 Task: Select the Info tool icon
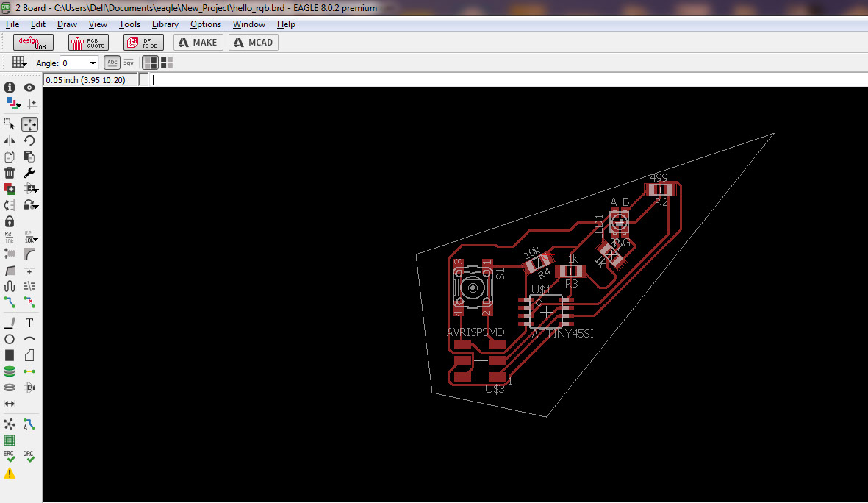click(10, 88)
